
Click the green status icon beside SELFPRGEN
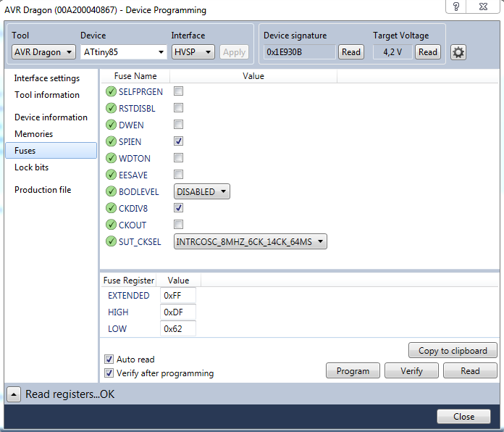[x=111, y=91]
